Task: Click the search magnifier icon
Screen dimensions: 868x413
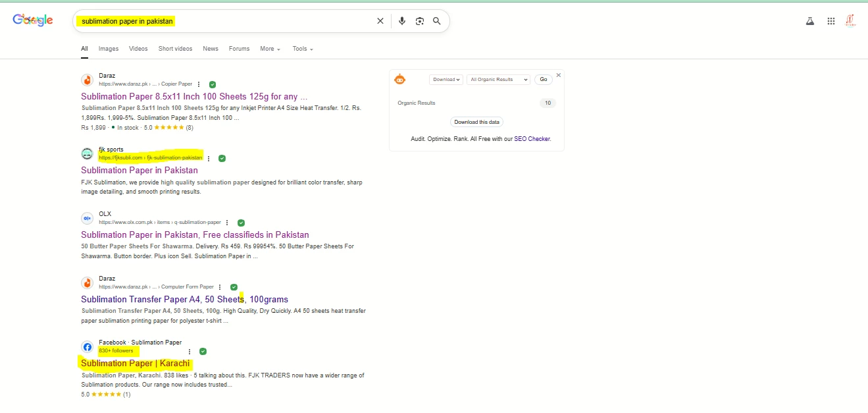Action: [x=436, y=20]
